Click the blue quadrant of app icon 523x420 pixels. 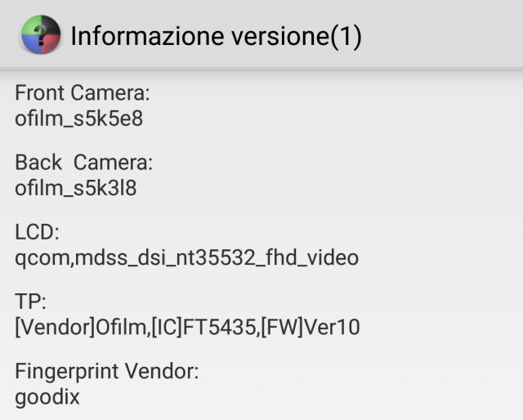(x=31, y=43)
